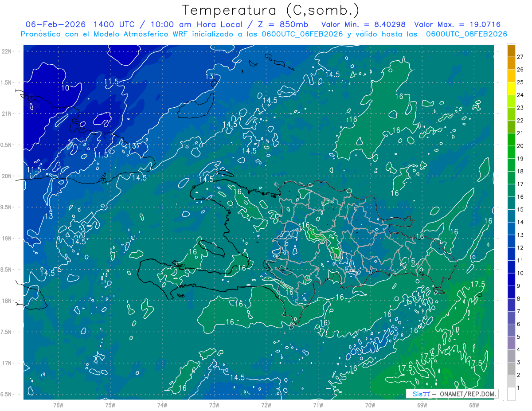
Task: Click longitude axis label "74W"
Action: (162, 405)
